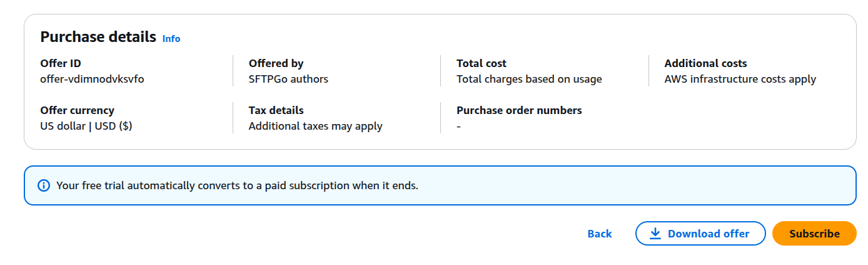Click the US dollar | USD ($) value

pyautogui.click(x=86, y=126)
